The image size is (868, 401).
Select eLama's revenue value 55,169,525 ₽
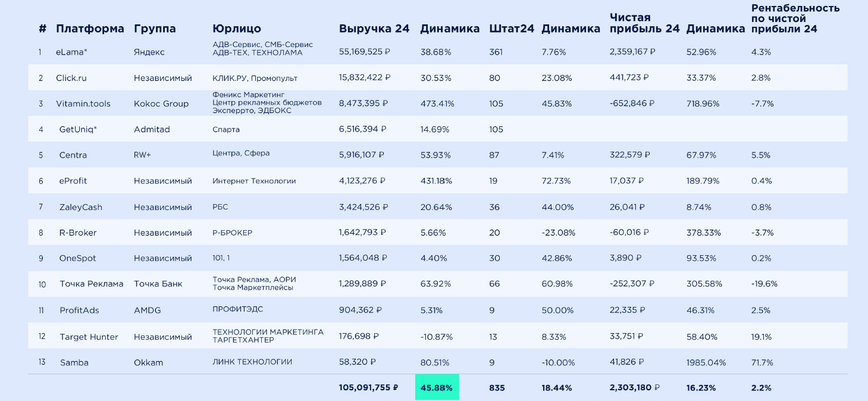(365, 52)
